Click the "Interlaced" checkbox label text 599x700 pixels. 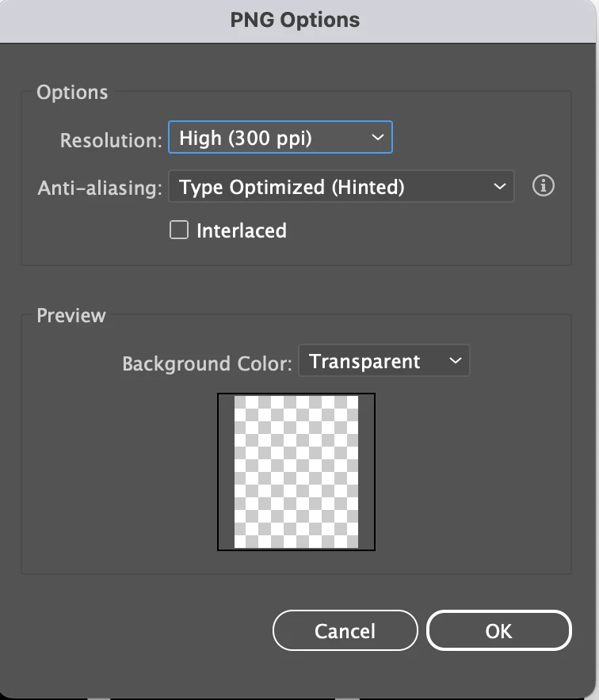(x=241, y=231)
